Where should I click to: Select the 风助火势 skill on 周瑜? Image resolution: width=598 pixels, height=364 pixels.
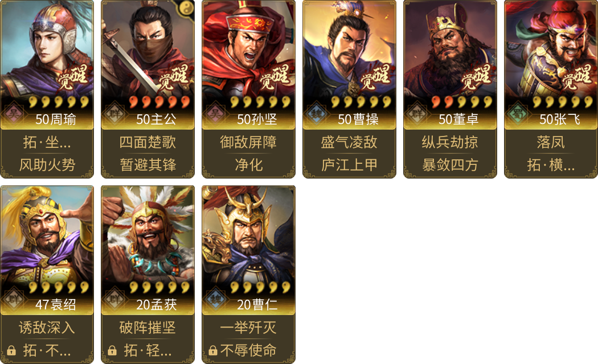47,165
